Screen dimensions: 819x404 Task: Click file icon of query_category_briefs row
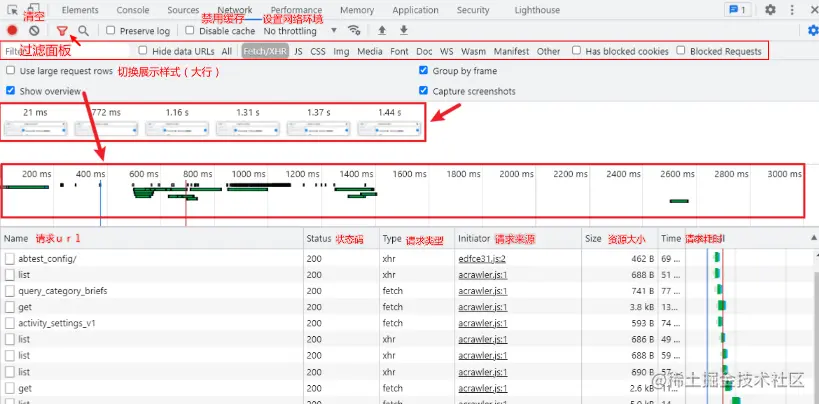pos(10,291)
